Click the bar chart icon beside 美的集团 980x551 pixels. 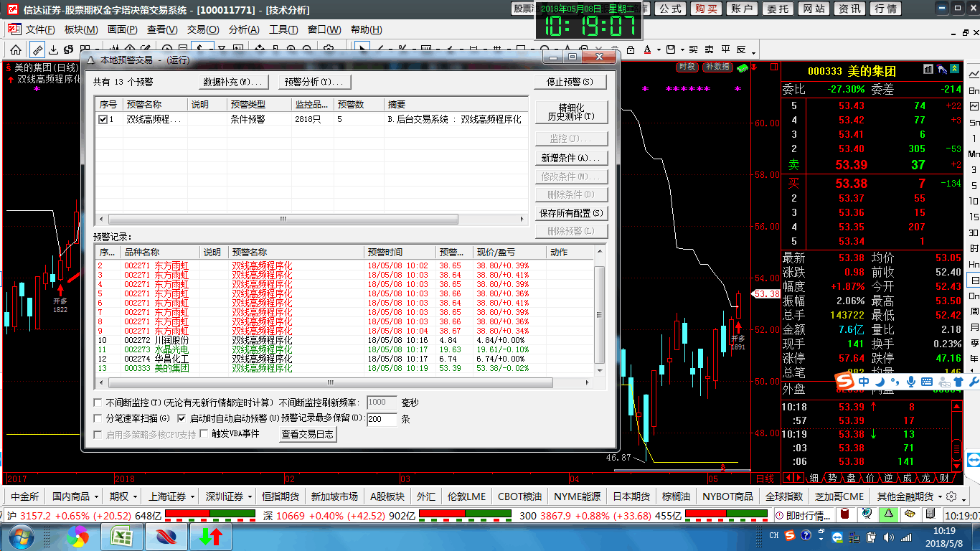pos(929,70)
